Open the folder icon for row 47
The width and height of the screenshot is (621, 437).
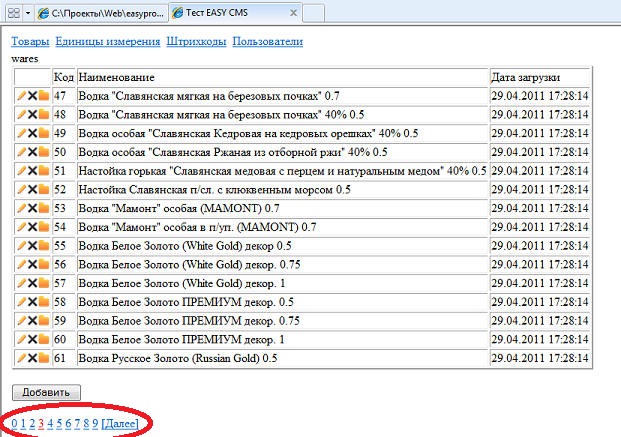pyautogui.click(x=44, y=95)
